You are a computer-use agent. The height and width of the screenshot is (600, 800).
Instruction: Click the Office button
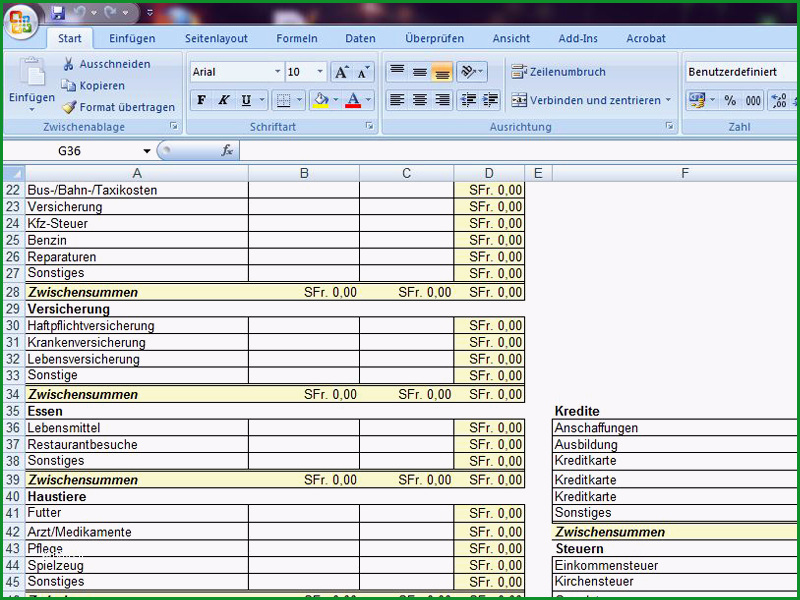pos(20,21)
